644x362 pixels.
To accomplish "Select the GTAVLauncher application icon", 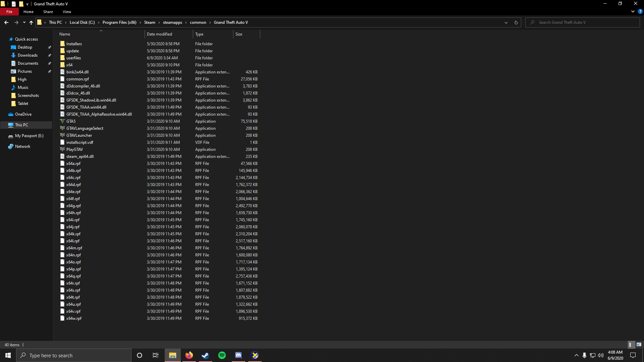I will 62,135.
